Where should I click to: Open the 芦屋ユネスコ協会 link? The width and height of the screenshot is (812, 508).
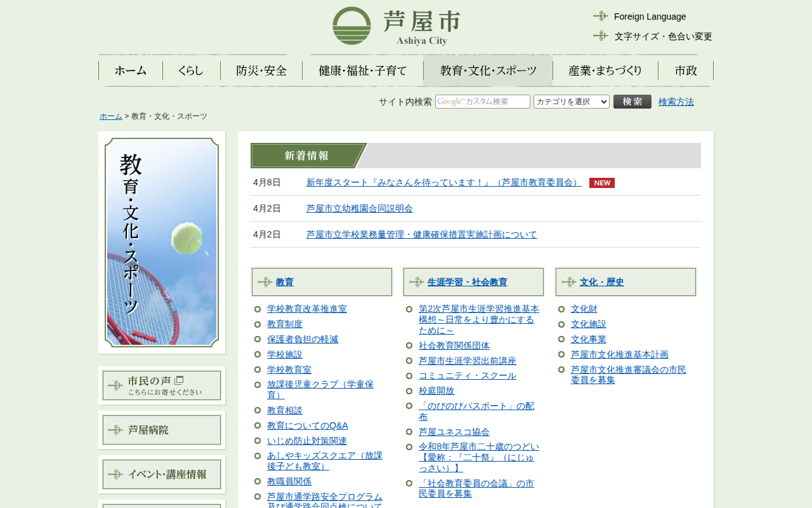tap(454, 432)
